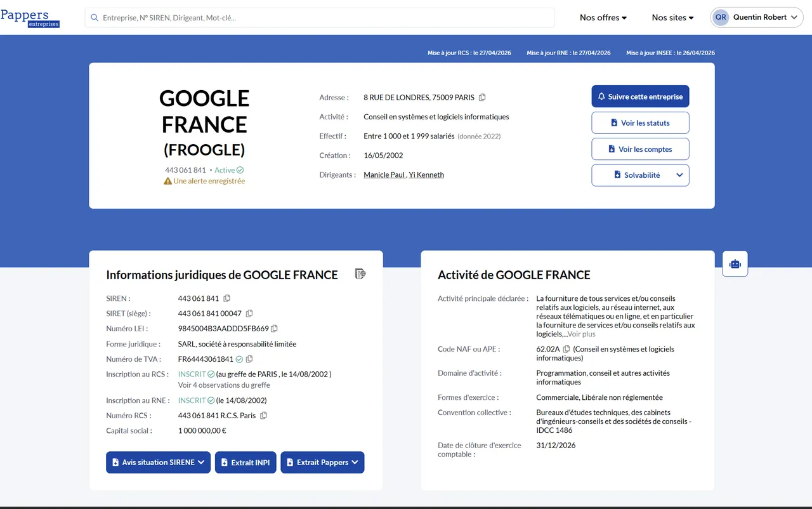Click the search magnifier icon

point(95,18)
